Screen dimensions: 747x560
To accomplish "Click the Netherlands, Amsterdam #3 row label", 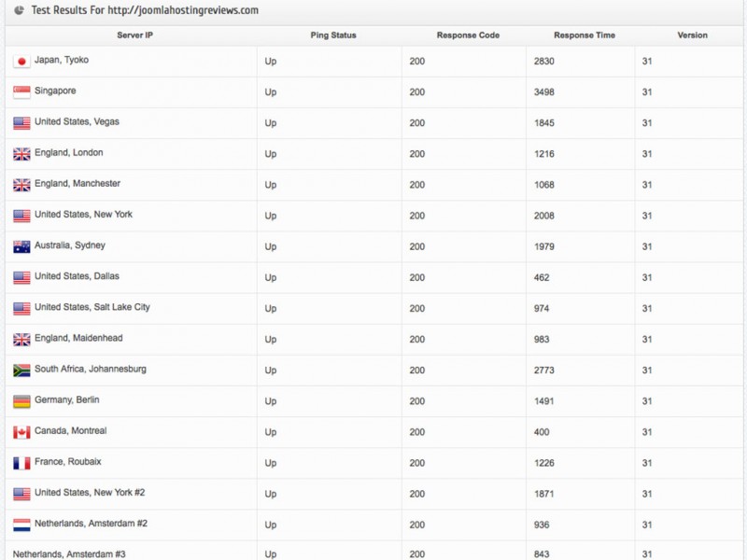I will click(69, 553).
